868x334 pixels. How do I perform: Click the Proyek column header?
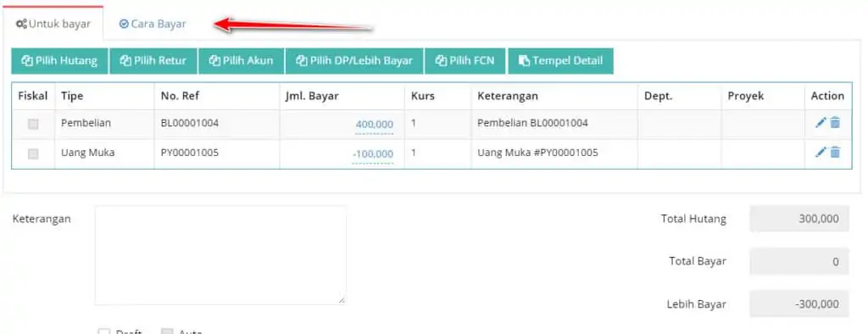click(763, 96)
